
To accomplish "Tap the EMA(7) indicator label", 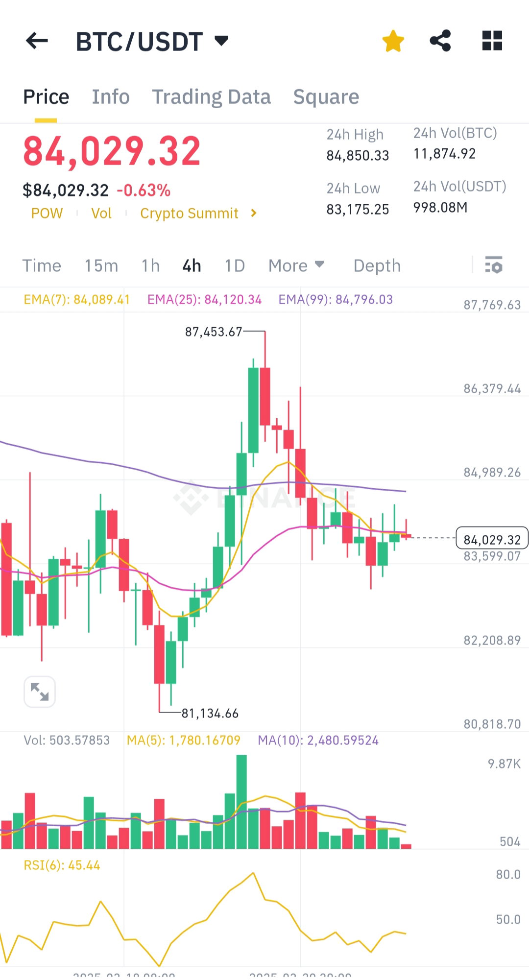I will [77, 300].
